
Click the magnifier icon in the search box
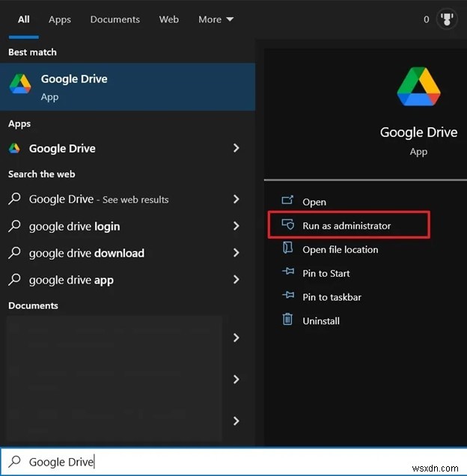tap(14, 462)
